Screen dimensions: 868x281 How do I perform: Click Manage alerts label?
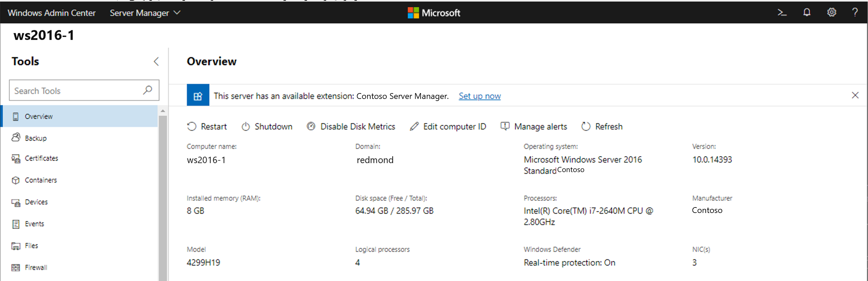point(540,127)
